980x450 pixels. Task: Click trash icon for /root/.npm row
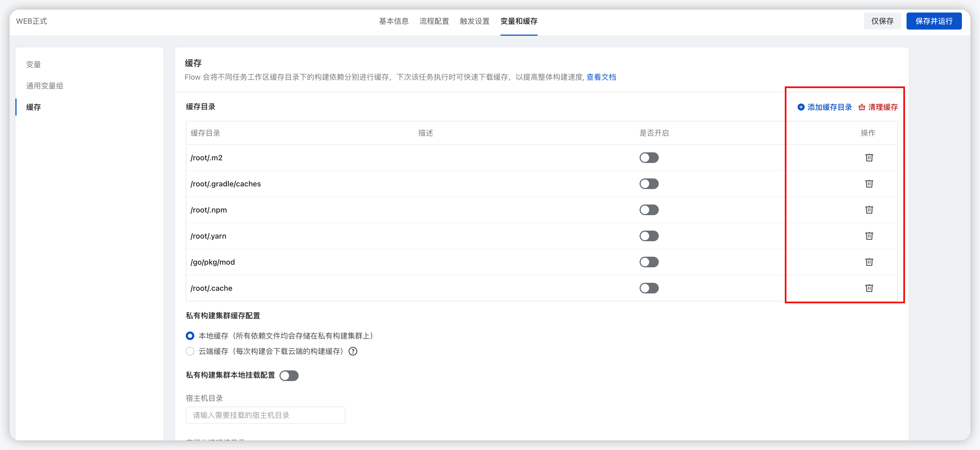click(869, 210)
